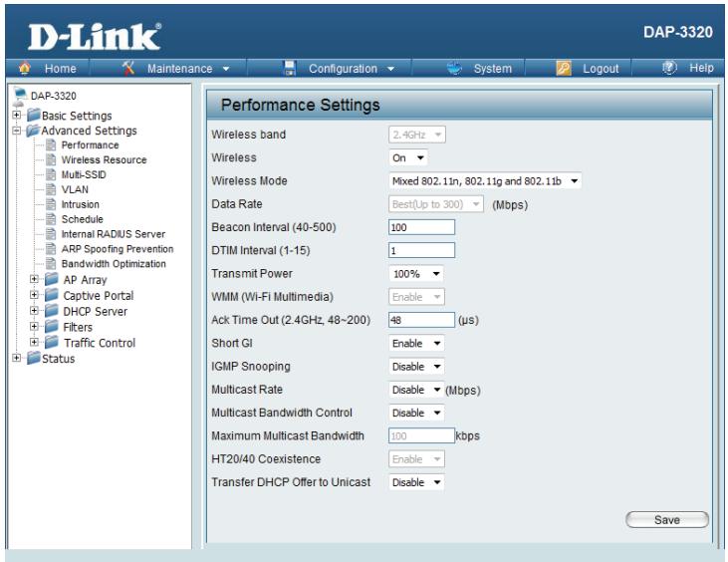Expand the Traffic Control tree node
728x562 pixels.
click(x=34, y=343)
